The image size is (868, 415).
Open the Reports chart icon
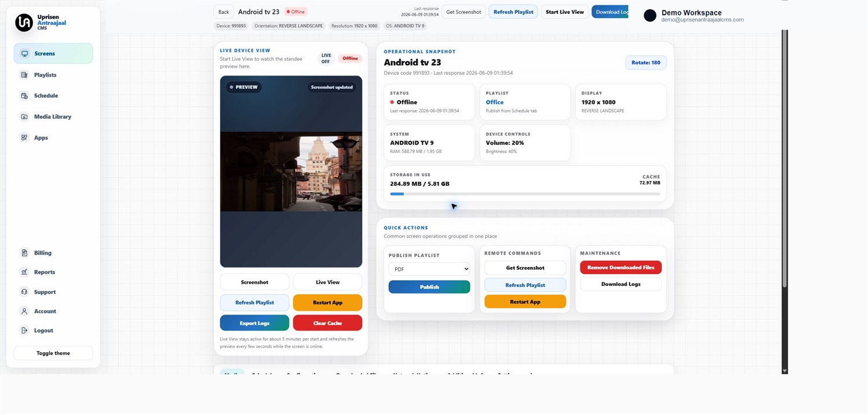[24, 272]
